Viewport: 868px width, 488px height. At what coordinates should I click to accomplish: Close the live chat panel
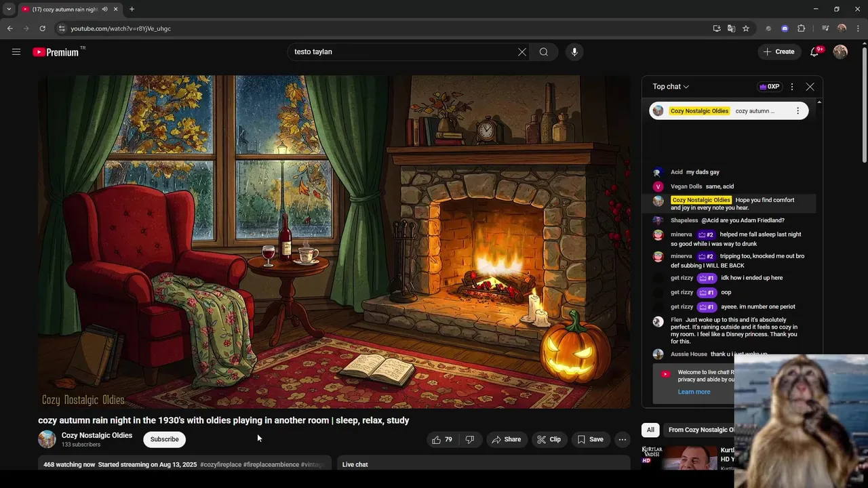(x=810, y=87)
